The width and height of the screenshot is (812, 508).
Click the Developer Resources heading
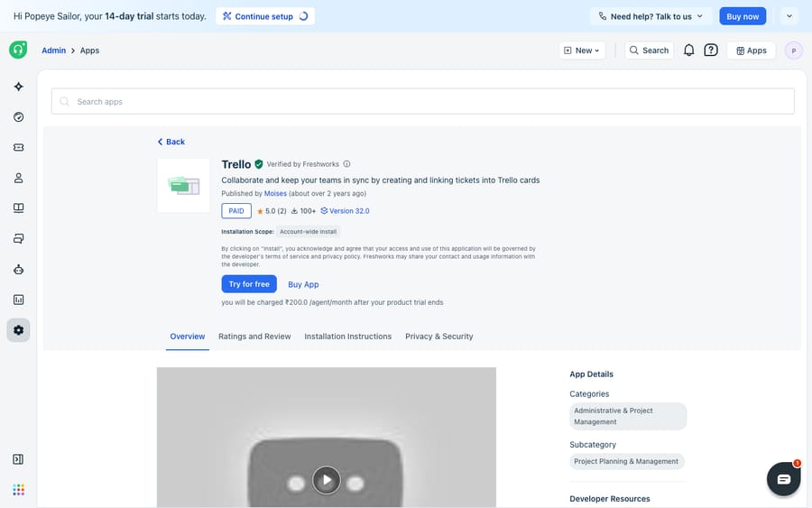click(x=610, y=499)
